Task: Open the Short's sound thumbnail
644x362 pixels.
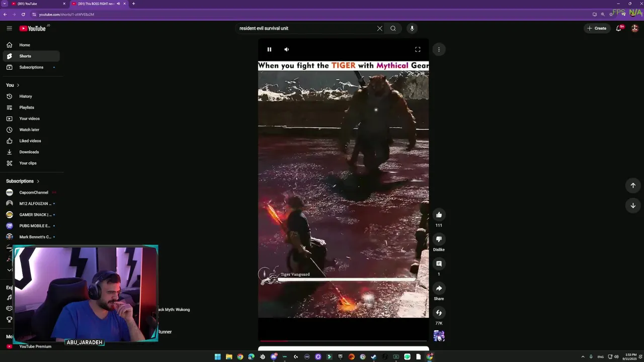Action: point(439,335)
